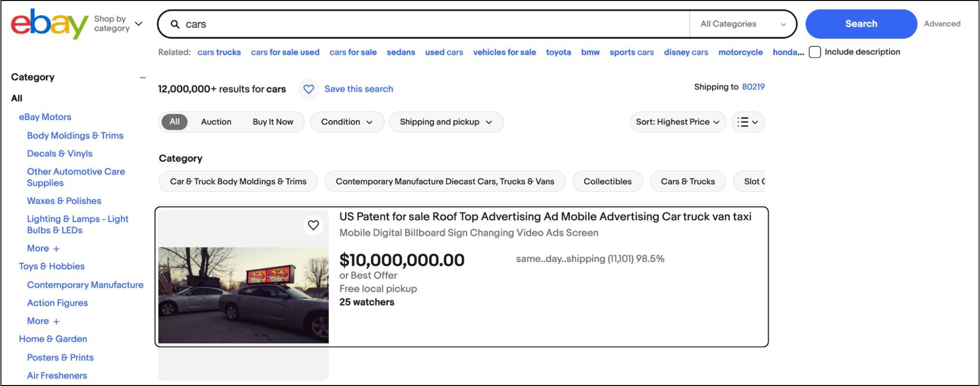Click related search used cars

pyautogui.click(x=444, y=52)
